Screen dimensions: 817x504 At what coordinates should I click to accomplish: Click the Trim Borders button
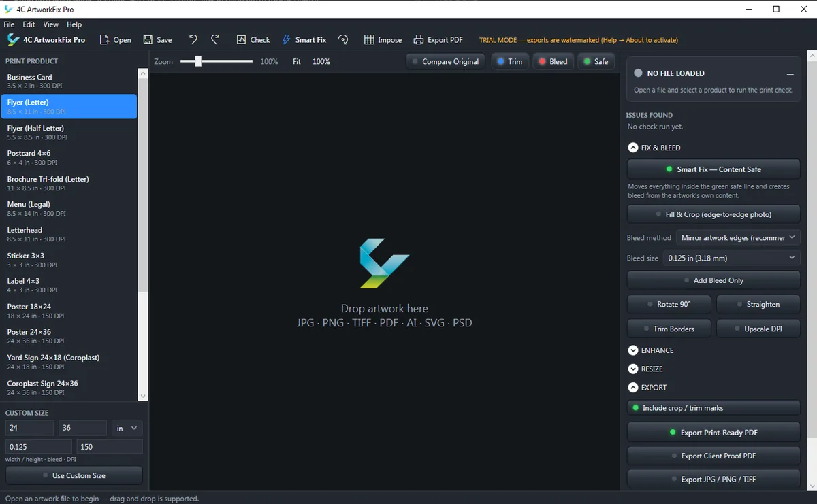pyautogui.click(x=669, y=329)
